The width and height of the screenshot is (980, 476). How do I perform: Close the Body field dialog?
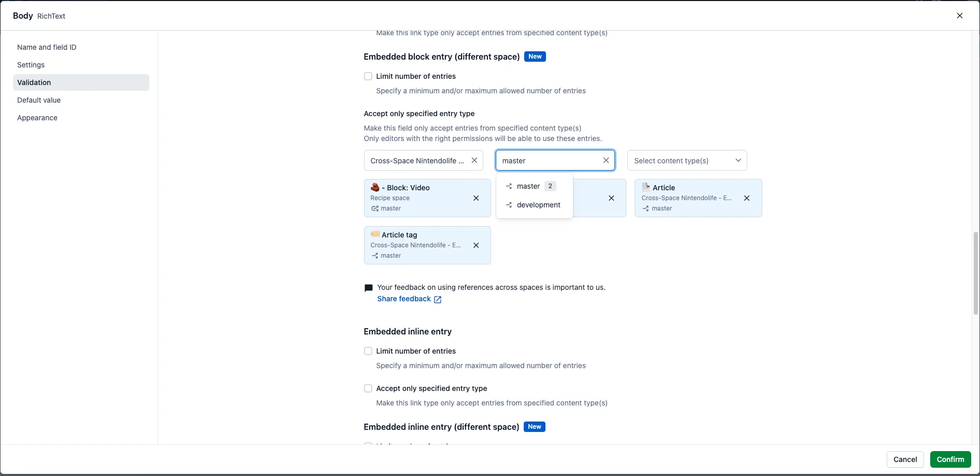[x=960, y=16]
